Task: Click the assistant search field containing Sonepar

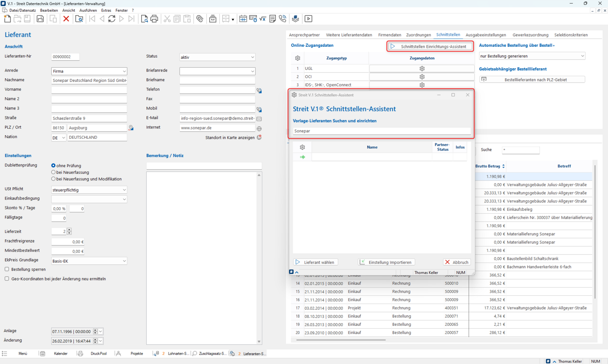Action: (x=382, y=131)
